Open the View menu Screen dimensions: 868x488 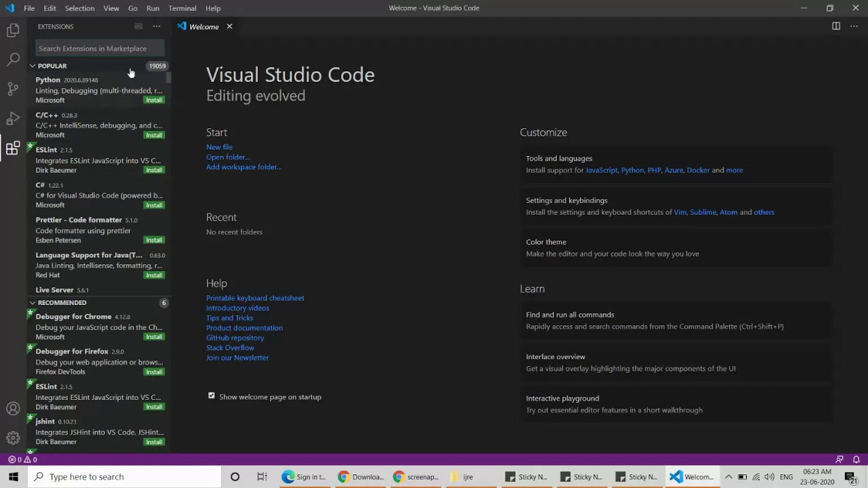click(x=111, y=8)
